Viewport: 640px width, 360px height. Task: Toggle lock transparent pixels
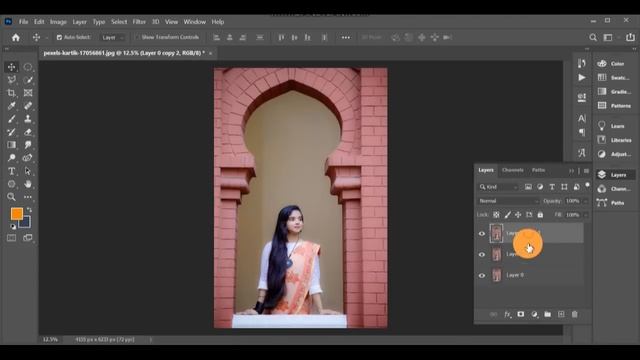[x=496, y=215]
